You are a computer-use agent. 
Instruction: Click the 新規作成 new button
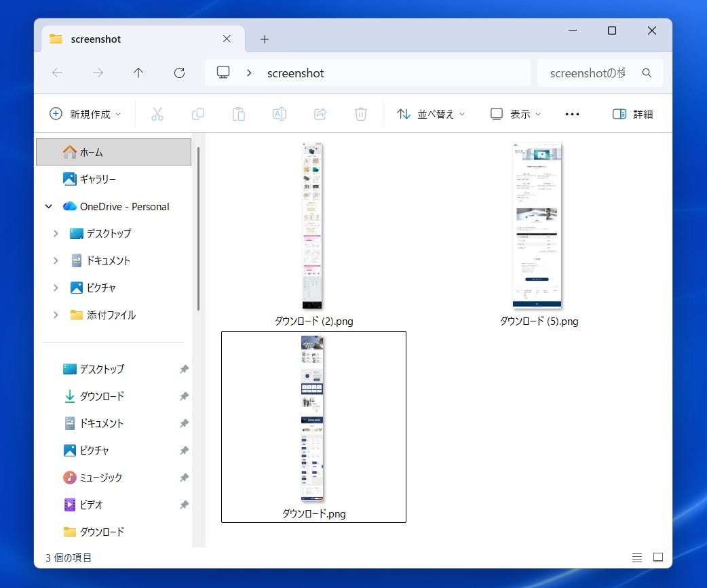click(x=85, y=114)
